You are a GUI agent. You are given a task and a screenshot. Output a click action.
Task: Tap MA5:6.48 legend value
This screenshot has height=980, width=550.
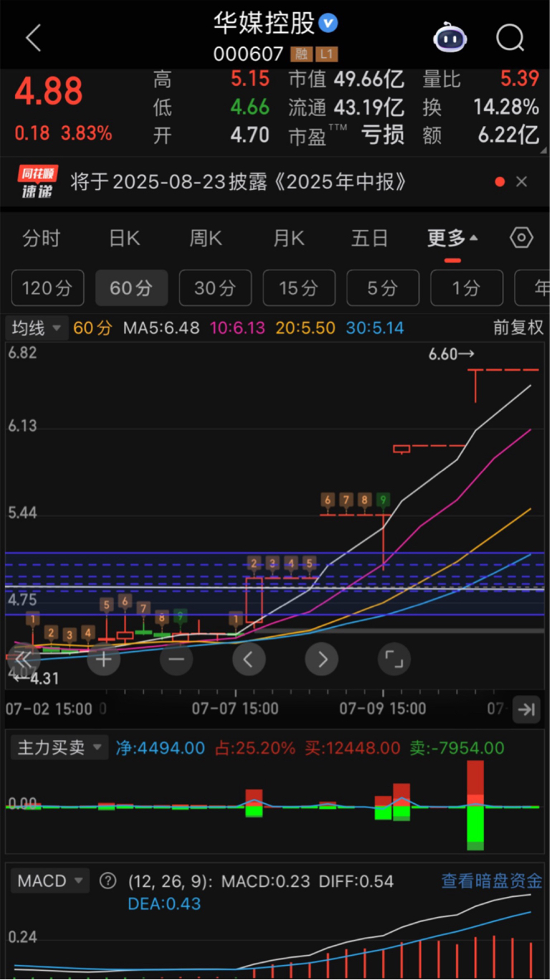[161, 329]
